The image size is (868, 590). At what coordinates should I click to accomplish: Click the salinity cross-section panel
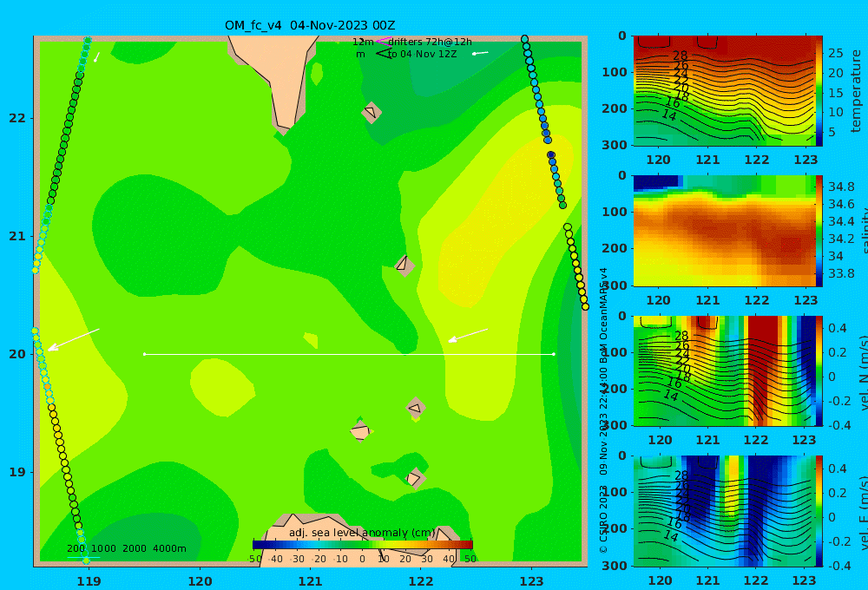pos(724,231)
